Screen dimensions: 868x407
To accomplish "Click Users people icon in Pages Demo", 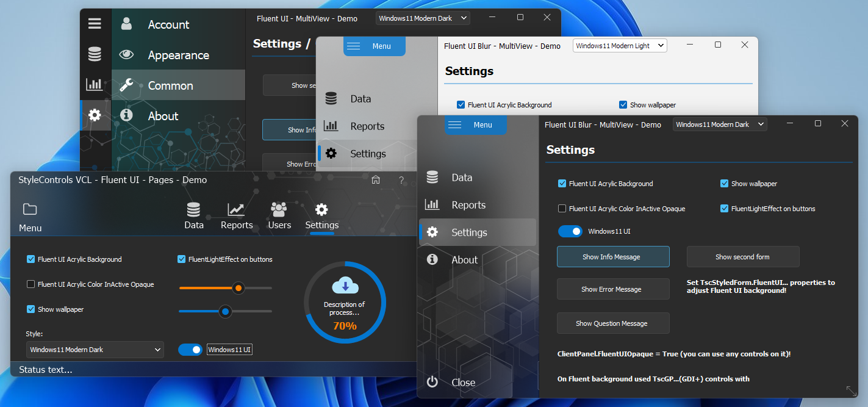I will (x=279, y=209).
